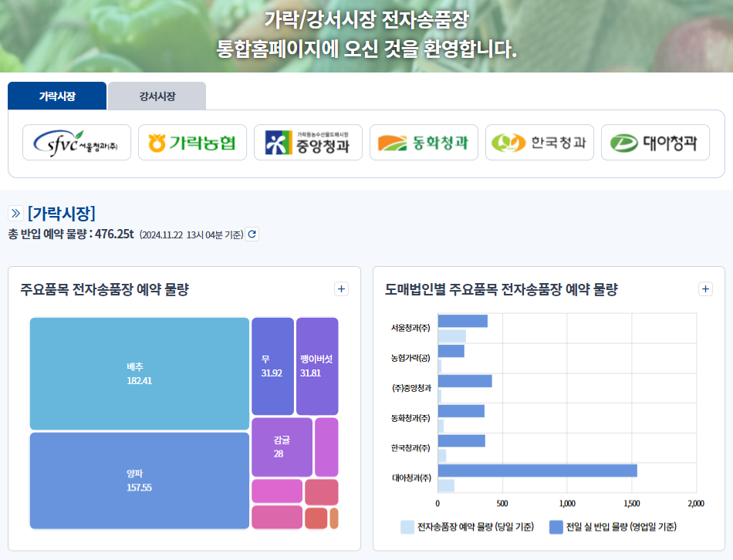Toggle the 전일 실 반입 물량 legend swatch
The width and height of the screenshot is (733, 560).
pos(556,527)
